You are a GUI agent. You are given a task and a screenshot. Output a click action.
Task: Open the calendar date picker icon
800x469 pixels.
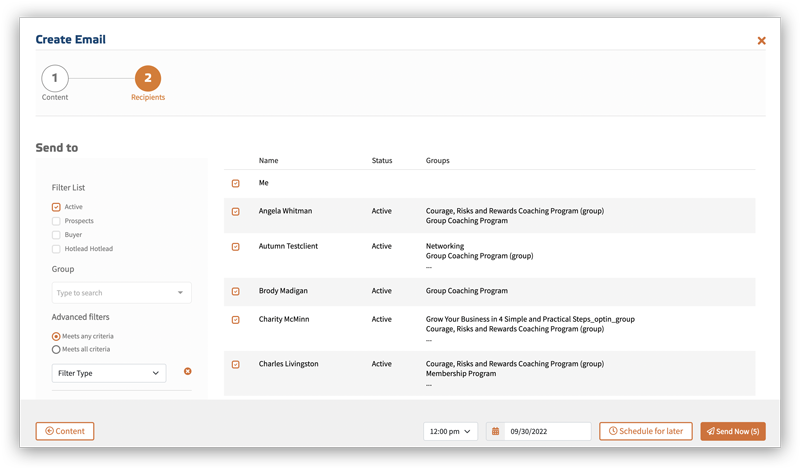click(495, 431)
